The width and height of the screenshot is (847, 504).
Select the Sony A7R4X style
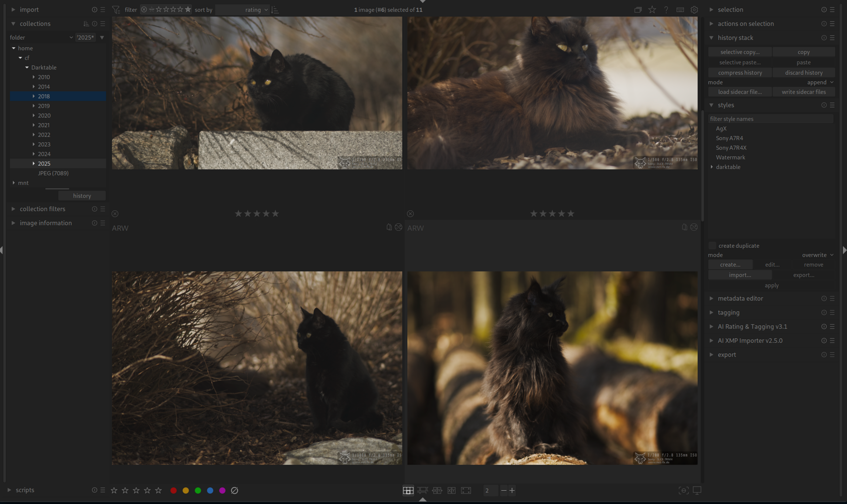(731, 148)
